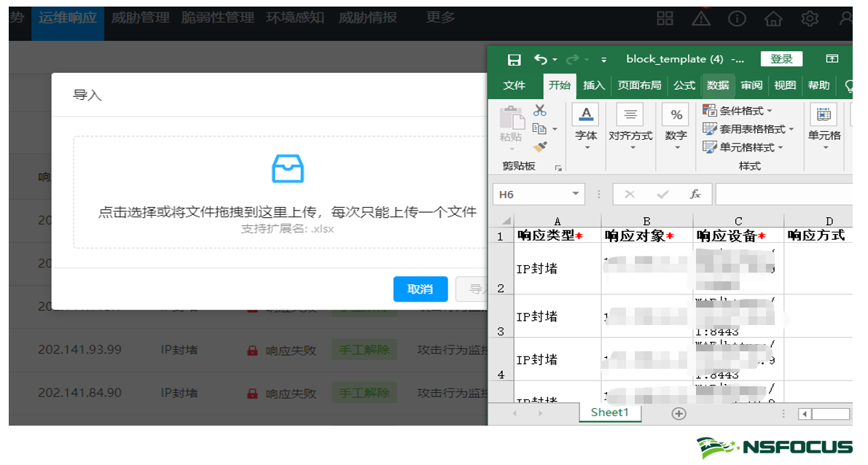This screenshot has width=868, height=465.
Task: Go to home via house icon
Action: [x=773, y=18]
